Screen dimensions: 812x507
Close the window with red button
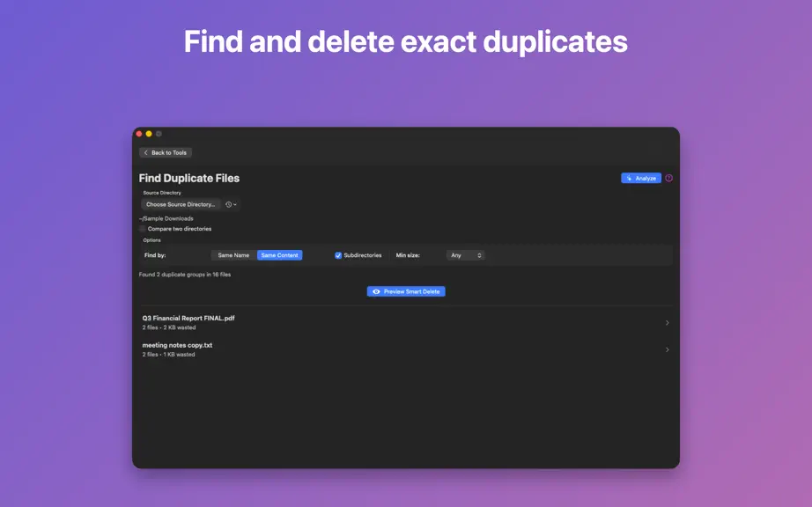coord(139,134)
